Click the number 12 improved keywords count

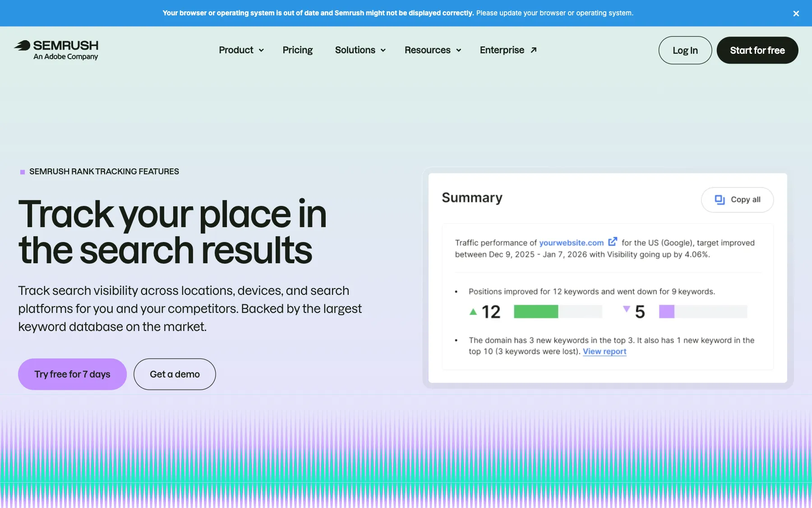491,312
